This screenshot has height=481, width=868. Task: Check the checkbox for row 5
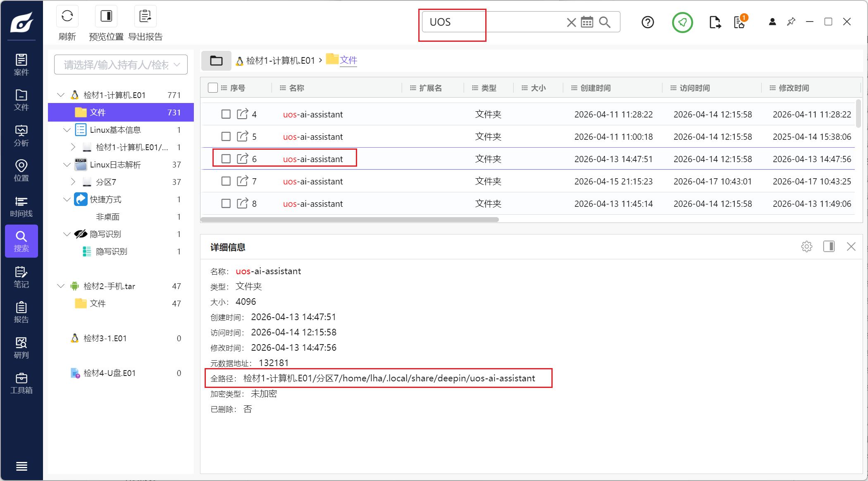(x=226, y=136)
